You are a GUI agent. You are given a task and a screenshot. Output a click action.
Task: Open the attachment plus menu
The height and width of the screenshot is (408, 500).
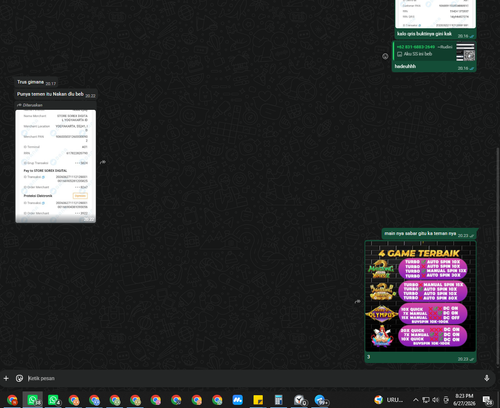point(6,378)
